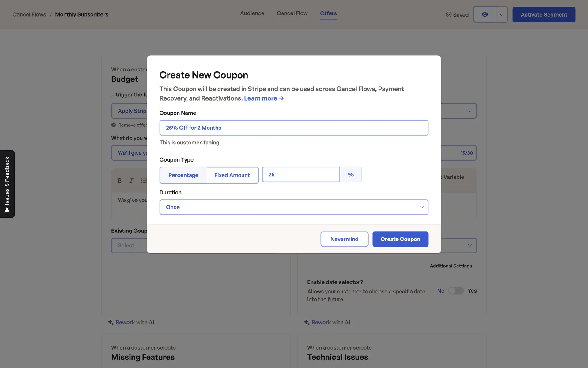The height and width of the screenshot is (368, 588).
Task: Select Fixed Amount coupon type
Action: click(232, 175)
